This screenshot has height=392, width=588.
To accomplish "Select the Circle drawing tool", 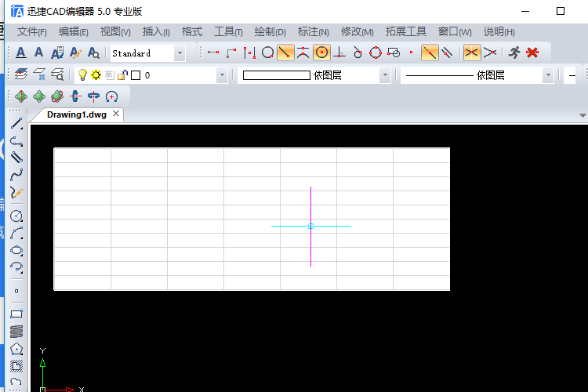I will 16,216.
